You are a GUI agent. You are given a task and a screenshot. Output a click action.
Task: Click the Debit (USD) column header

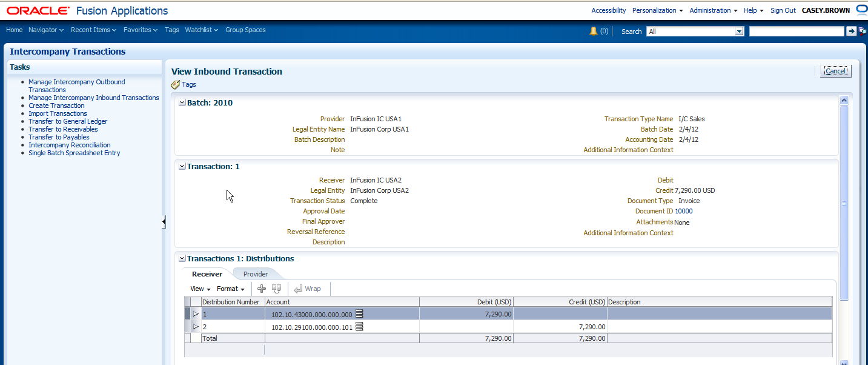click(466, 302)
